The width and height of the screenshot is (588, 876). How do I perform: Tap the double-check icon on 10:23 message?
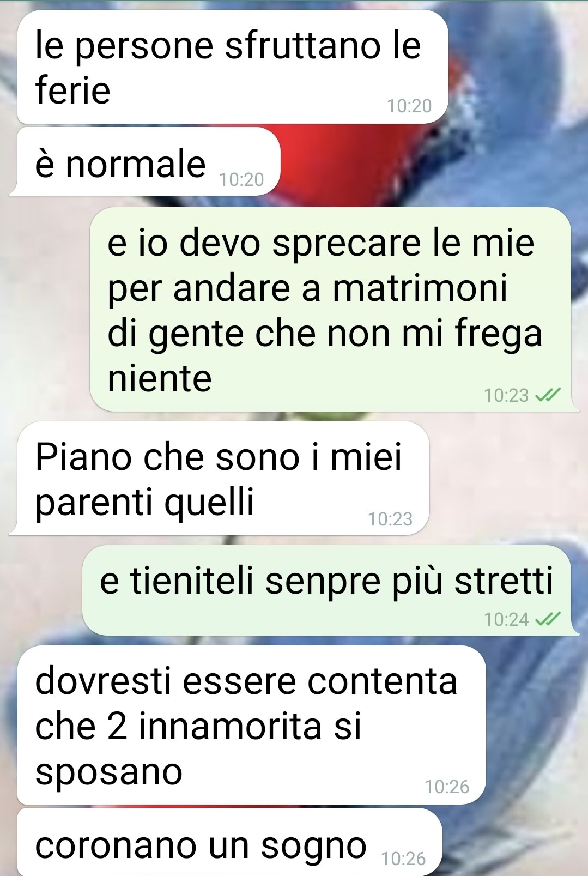tap(547, 395)
